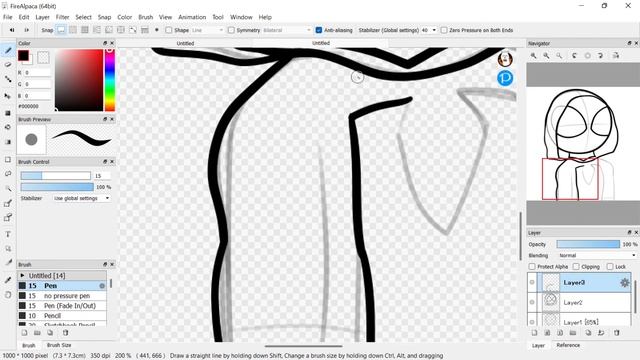Viewport: 640px width, 360px height.
Task: Select the Move tool
Action: coord(8,96)
